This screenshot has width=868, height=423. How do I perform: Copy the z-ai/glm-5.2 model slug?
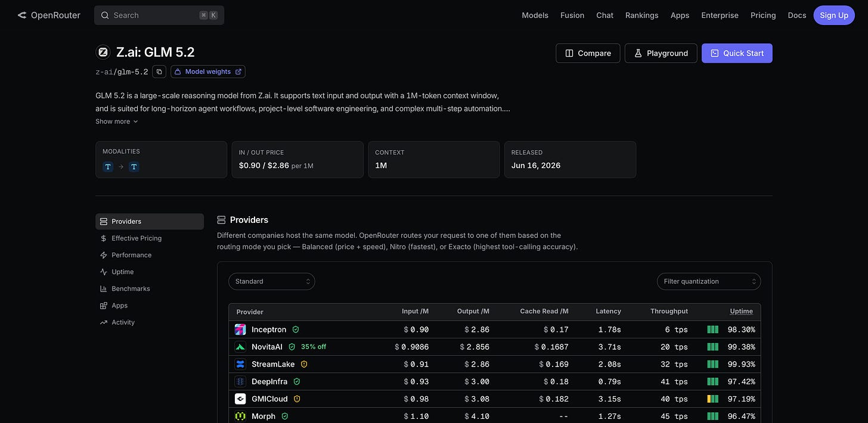click(159, 71)
